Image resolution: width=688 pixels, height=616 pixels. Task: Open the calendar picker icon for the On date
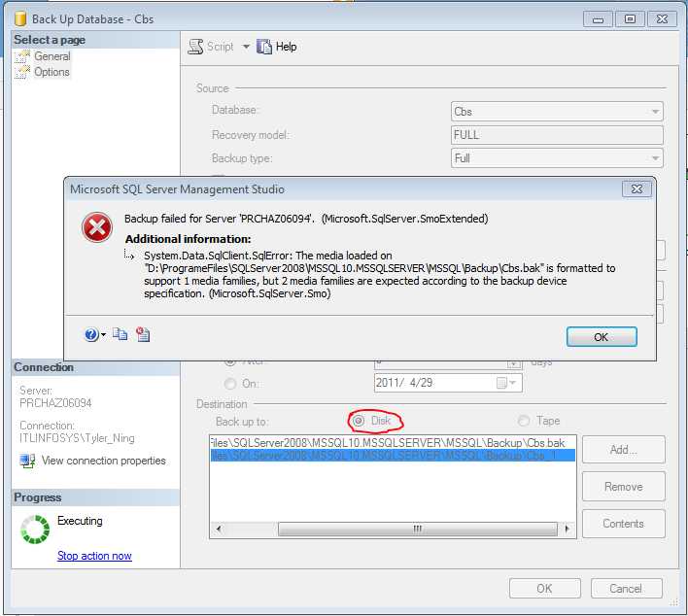pyautogui.click(x=501, y=383)
